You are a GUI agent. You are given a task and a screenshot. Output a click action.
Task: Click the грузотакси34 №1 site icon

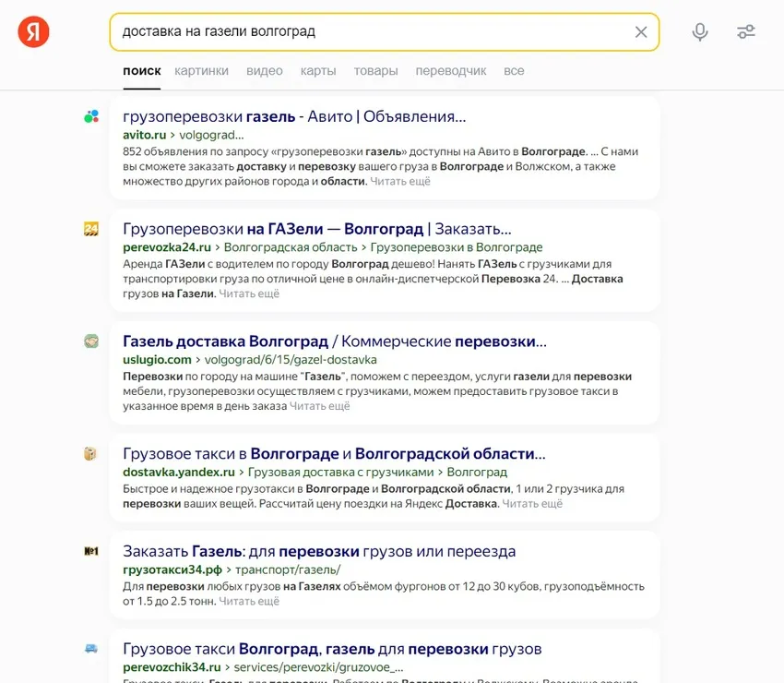(91, 550)
